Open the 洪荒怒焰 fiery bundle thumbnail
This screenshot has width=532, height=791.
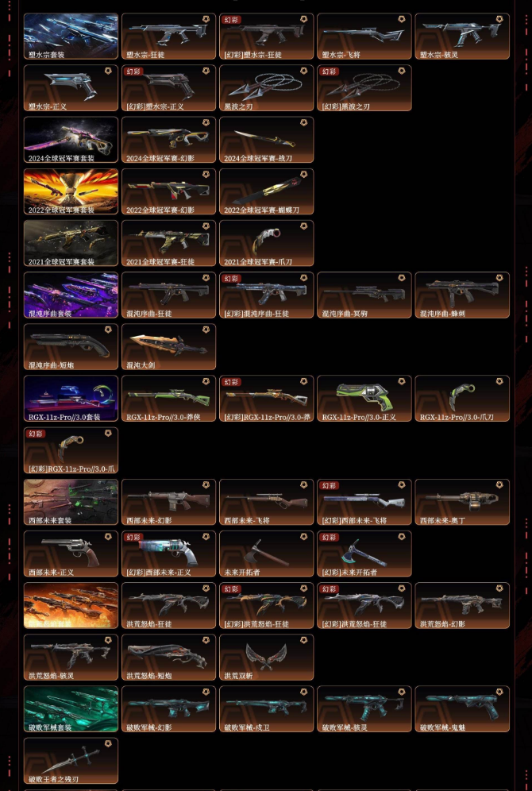[71, 605]
